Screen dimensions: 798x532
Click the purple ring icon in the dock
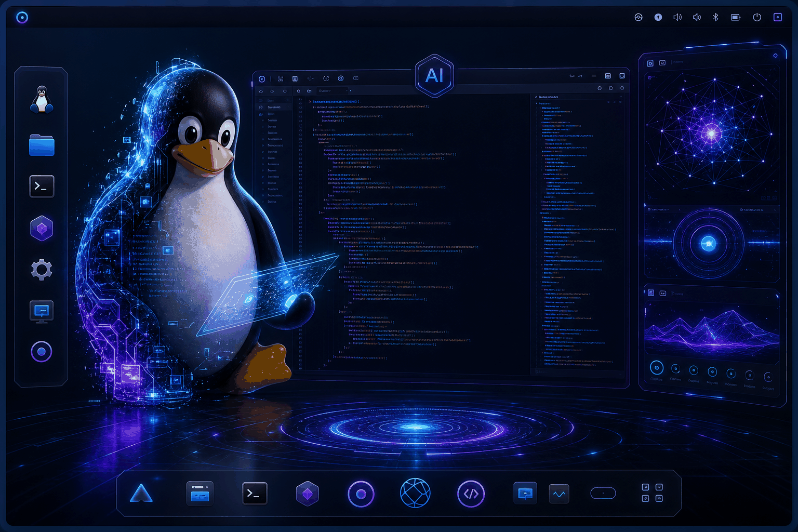361,494
